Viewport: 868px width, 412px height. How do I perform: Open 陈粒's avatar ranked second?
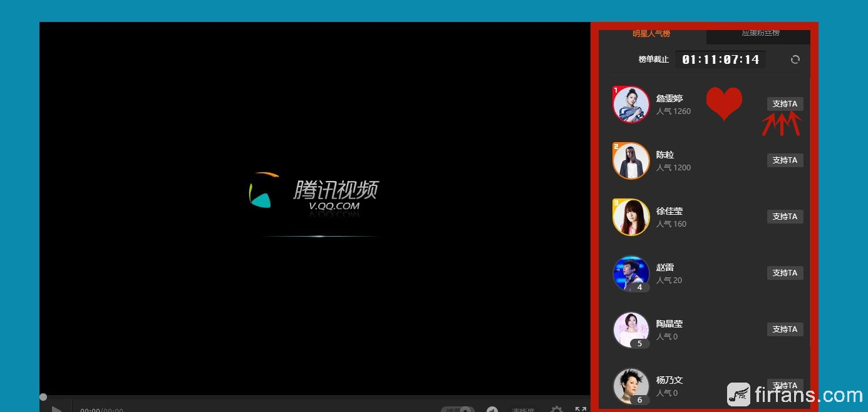click(x=631, y=160)
